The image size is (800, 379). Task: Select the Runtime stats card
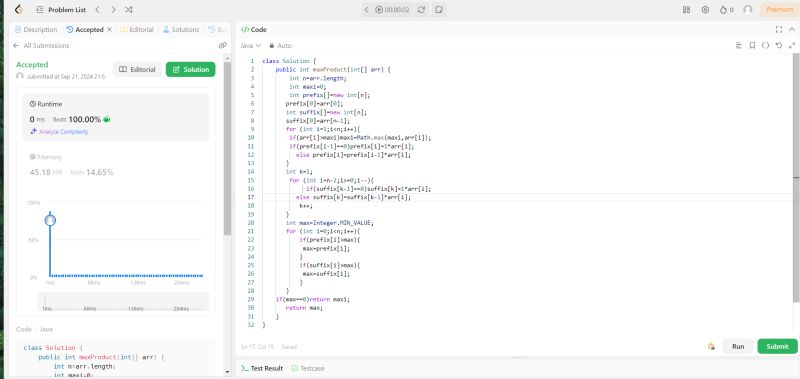[115, 117]
